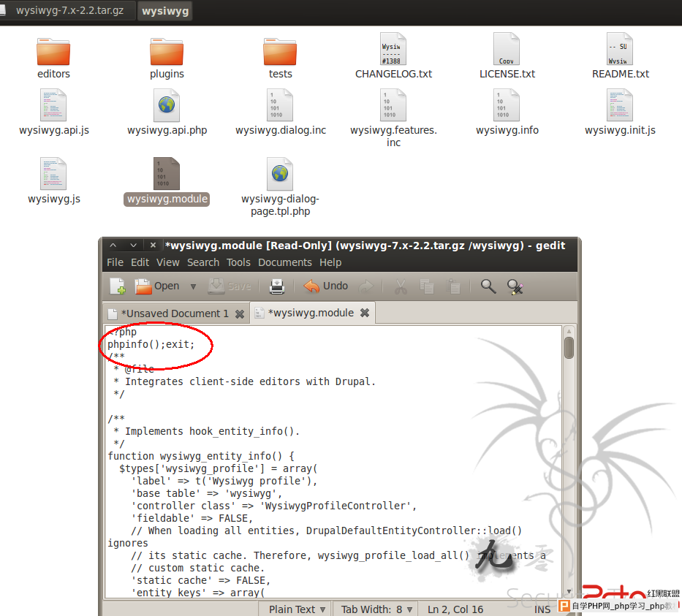Select the LICENSE.txt file icon

pyautogui.click(x=507, y=49)
